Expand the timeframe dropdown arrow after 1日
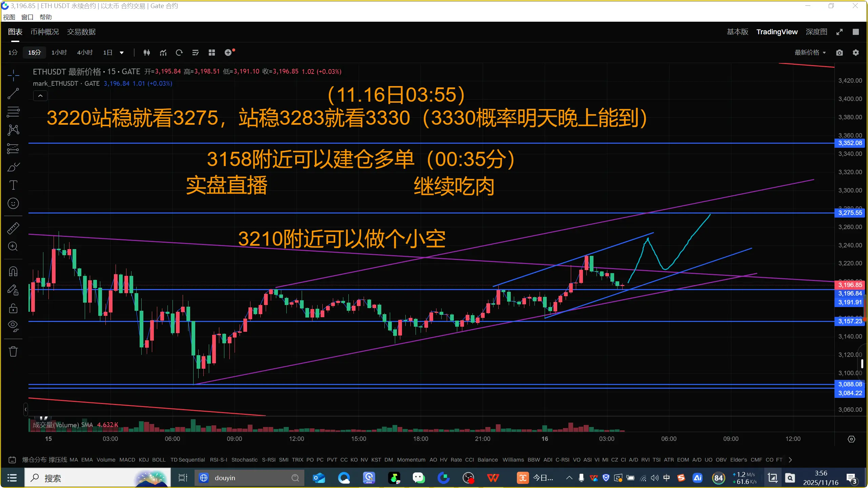This screenshot has width=868, height=488. pos(122,53)
